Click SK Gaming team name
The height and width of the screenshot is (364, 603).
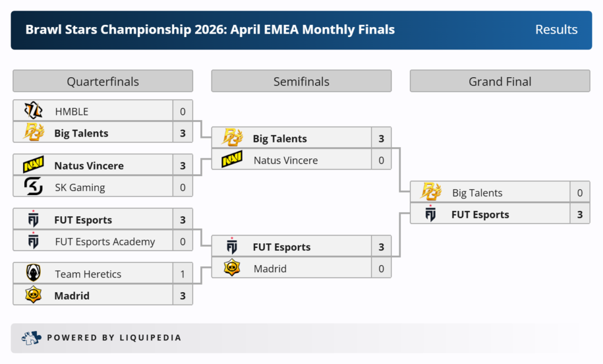coord(80,187)
